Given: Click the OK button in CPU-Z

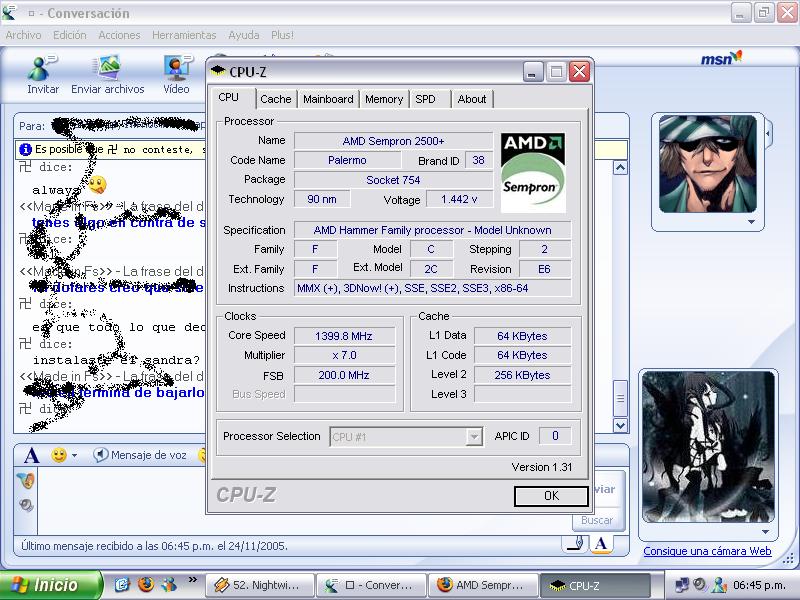Looking at the screenshot, I should tap(551, 495).
